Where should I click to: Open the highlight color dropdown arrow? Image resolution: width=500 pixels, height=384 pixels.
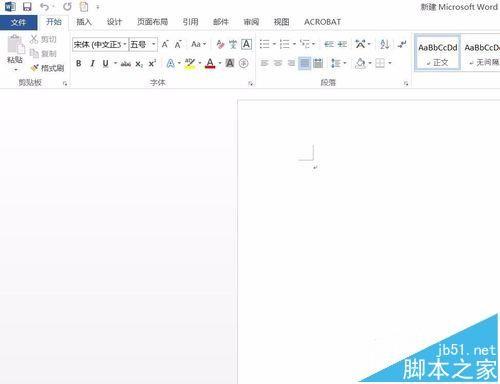click(200, 63)
